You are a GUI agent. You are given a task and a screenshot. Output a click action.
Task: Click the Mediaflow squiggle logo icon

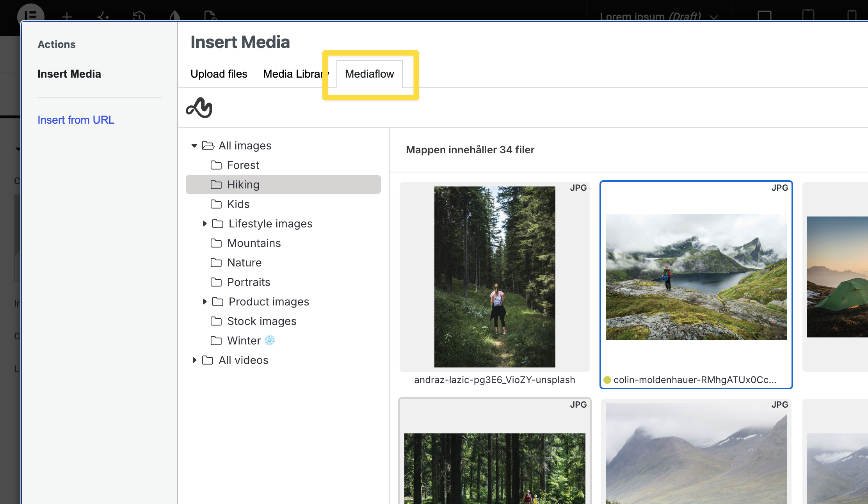[199, 108]
